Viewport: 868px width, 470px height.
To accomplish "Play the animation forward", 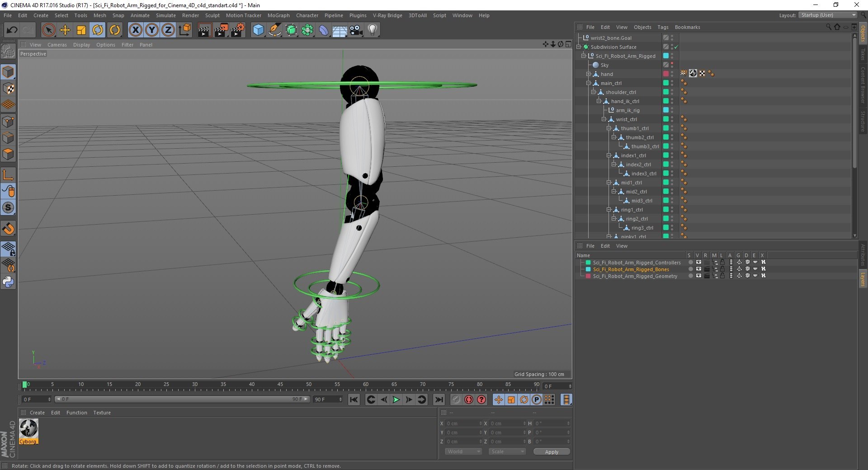I will tap(396, 399).
